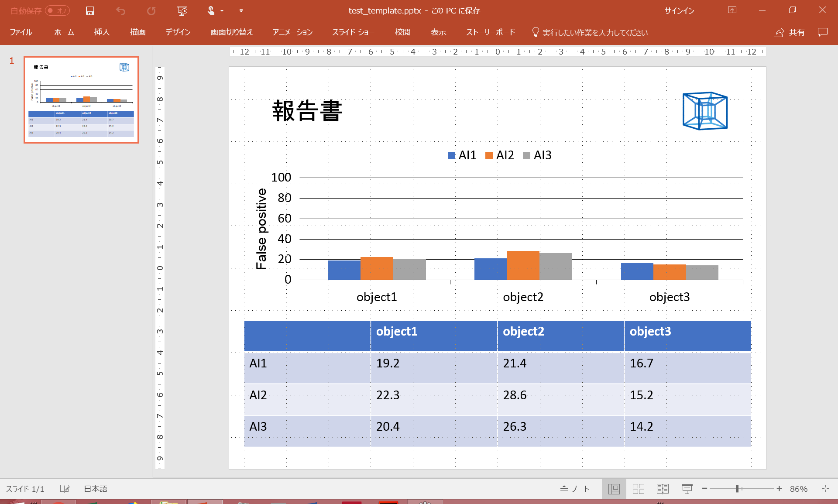Click the 共有 share button
Screen dimensions: 838x504
pos(789,32)
